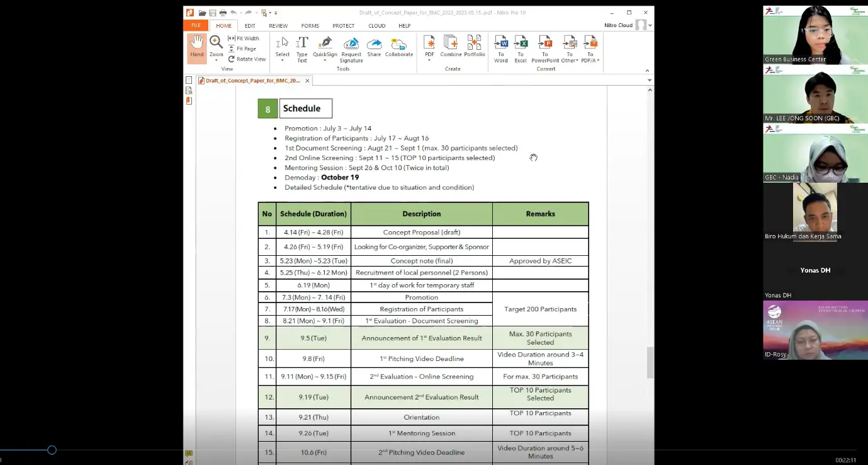Convert the PDF To Word
This screenshot has height=465, width=868.
(501, 49)
